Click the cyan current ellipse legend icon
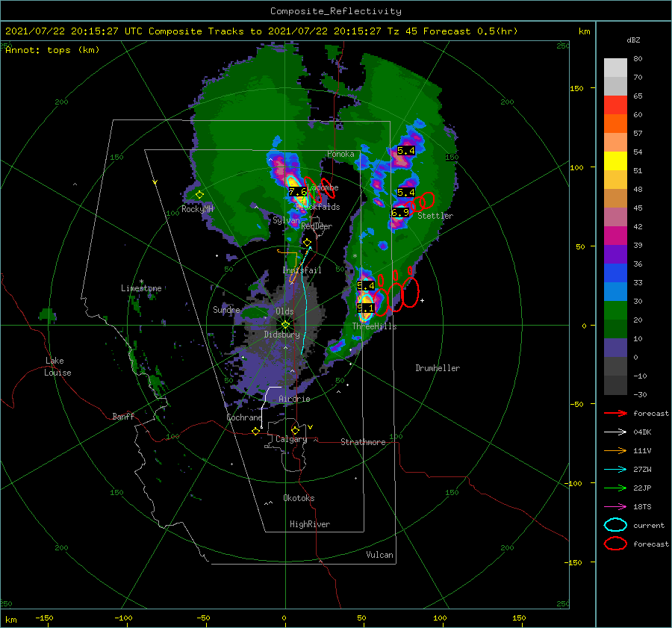672x628 pixels. (615, 525)
